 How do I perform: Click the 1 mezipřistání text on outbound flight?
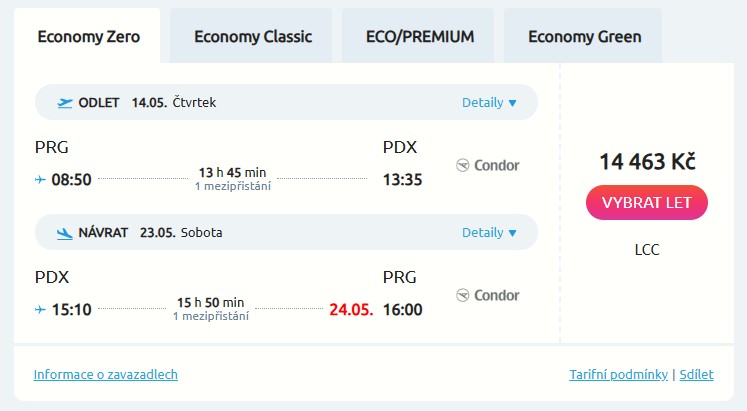coord(232,186)
